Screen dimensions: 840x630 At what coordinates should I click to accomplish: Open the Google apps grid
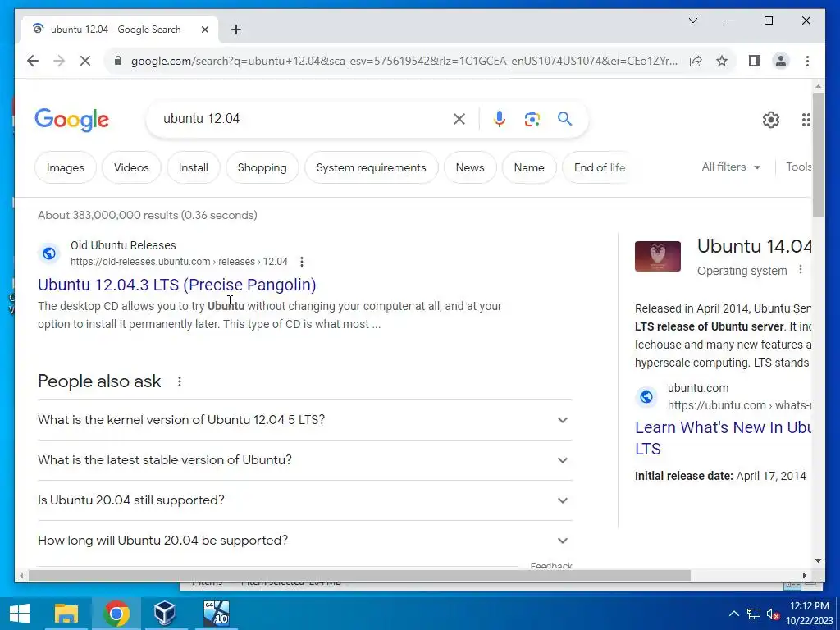806,120
